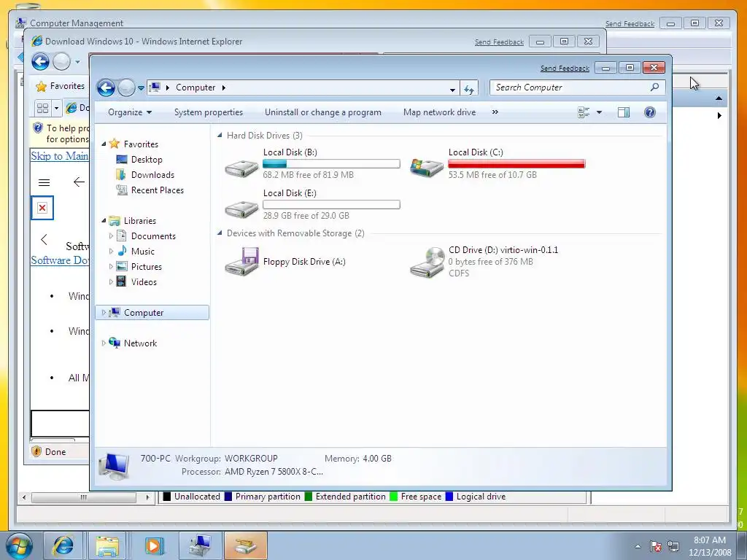The height and width of the screenshot is (560, 747).
Task: Click hamburger menu in Internet Explorer page
Action: pyautogui.click(x=44, y=182)
